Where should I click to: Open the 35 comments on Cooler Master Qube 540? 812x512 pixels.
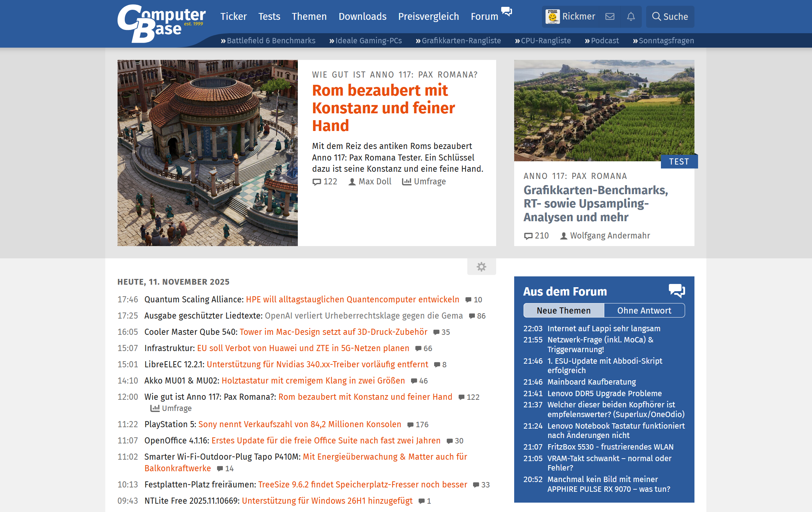pyautogui.click(x=442, y=332)
